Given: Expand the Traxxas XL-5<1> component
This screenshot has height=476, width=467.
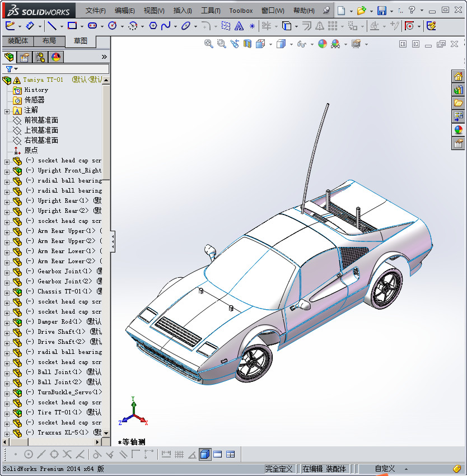Looking at the screenshot, I should 7,434.
